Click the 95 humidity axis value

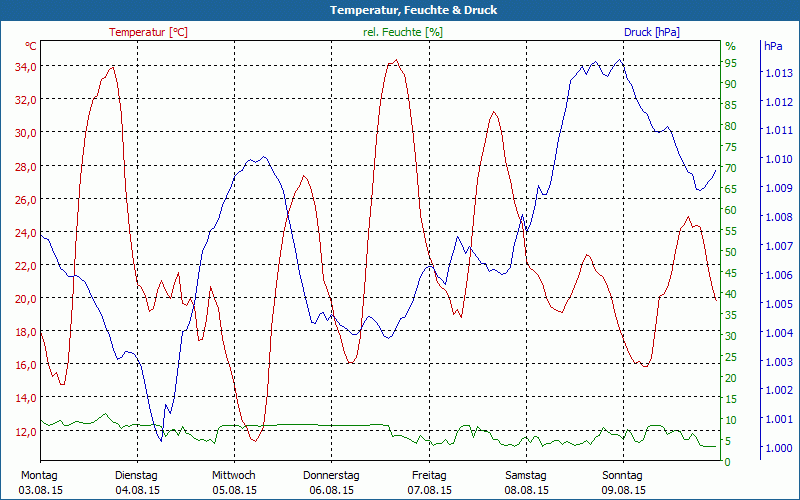730,63
